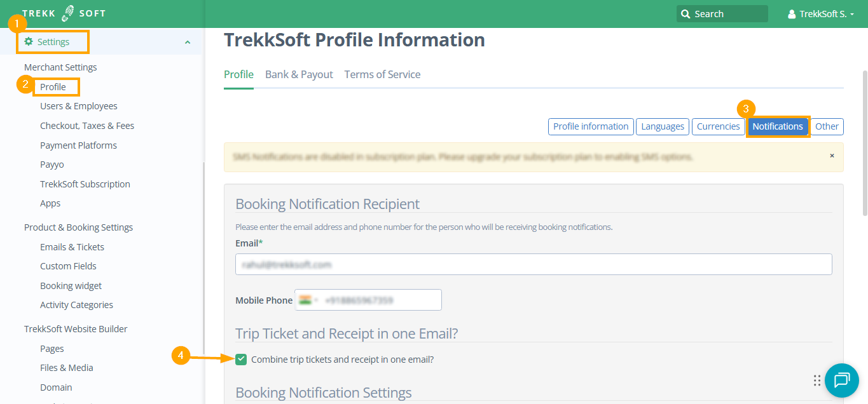The height and width of the screenshot is (404, 868).
Task: Click the drag handle dots icon
Action: 817,380
